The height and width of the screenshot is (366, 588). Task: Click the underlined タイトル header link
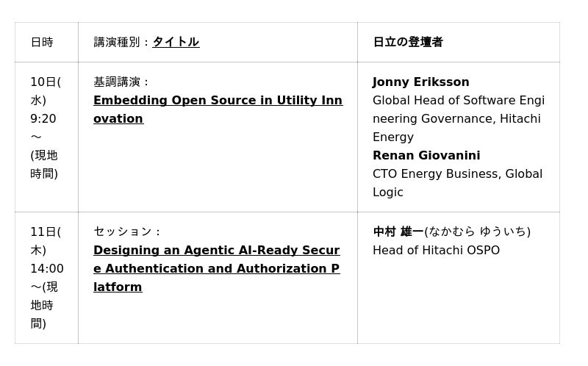176,42
